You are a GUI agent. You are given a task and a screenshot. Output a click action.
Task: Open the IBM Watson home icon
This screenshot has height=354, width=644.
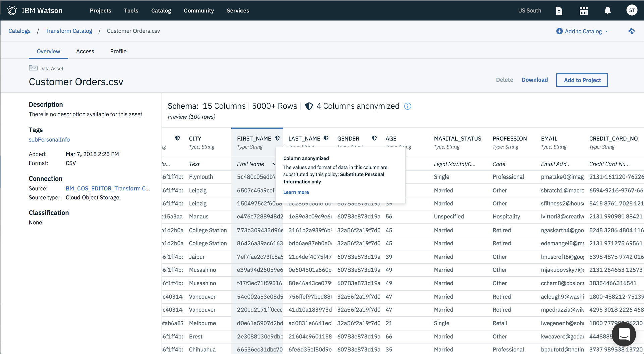(x=12, y=10)
